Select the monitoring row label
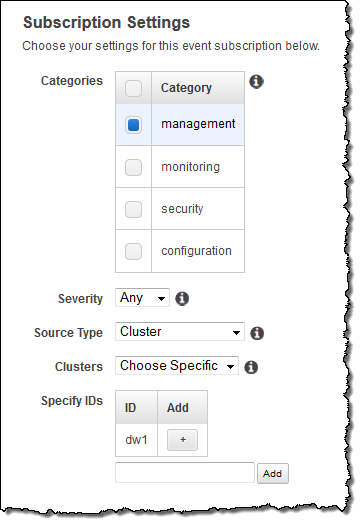The width and height of the screenshot is (361, 524). (x=191, y=167)
